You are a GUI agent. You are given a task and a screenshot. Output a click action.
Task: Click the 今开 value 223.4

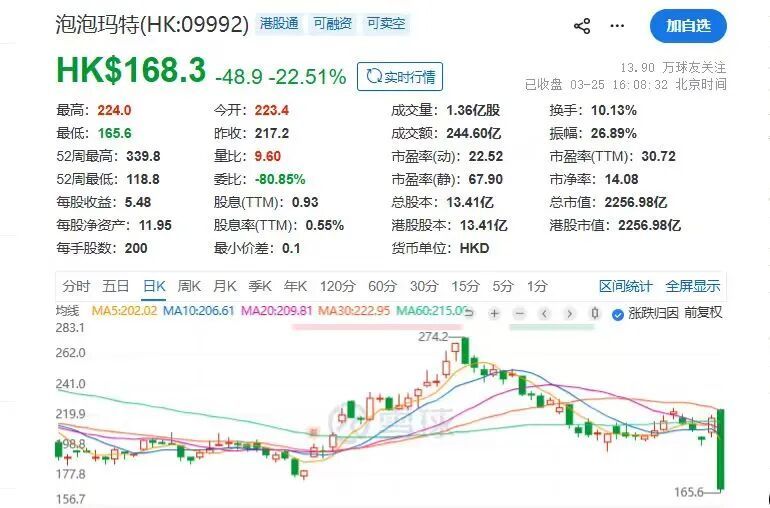coord(272,110)
